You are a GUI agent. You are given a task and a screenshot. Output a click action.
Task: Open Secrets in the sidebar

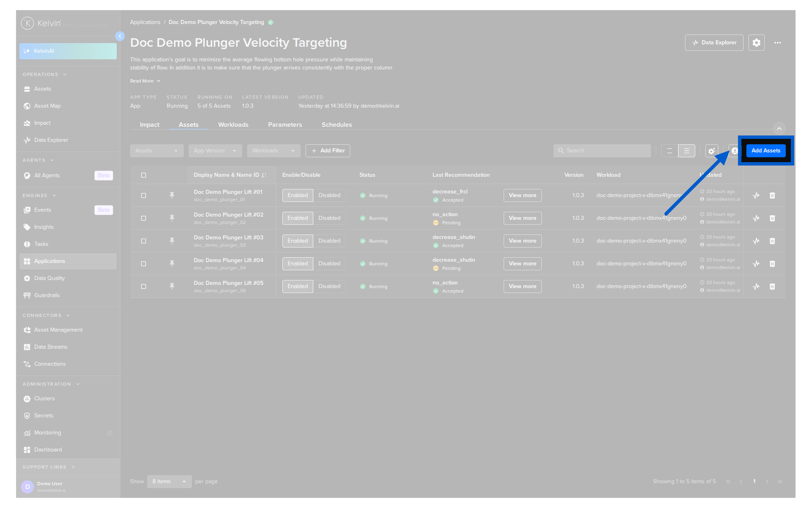point(68,416)
